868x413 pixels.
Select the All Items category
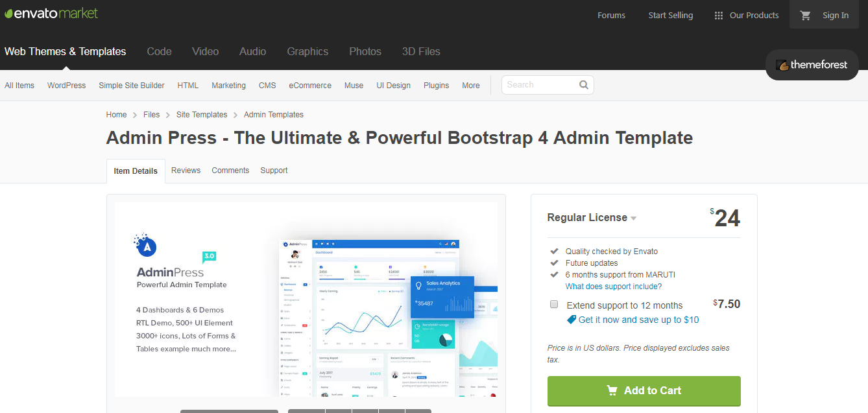coord(19,86)
